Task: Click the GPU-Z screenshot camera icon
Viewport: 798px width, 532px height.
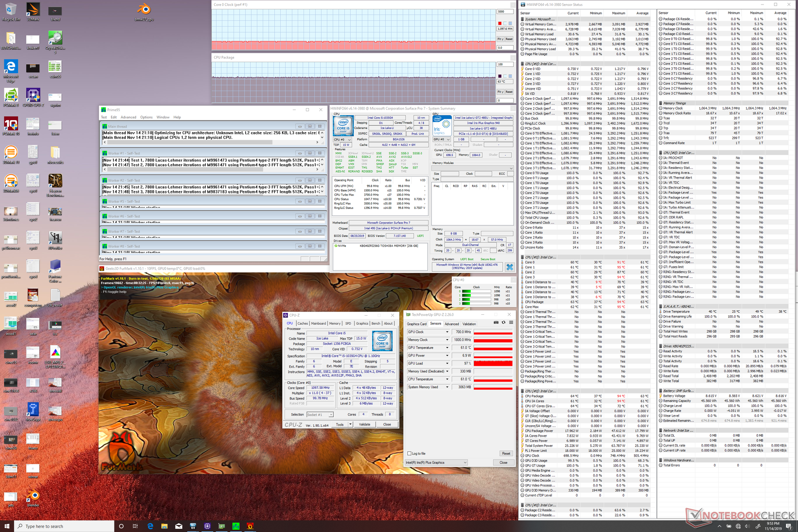Action: coord(496,323)
